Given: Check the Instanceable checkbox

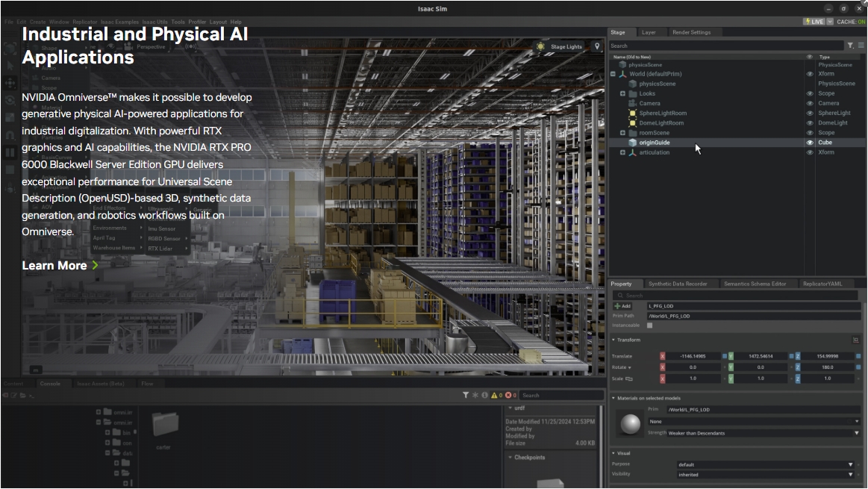Looking at the screenshot, I should pyautogui.click(x=649, y=326).
